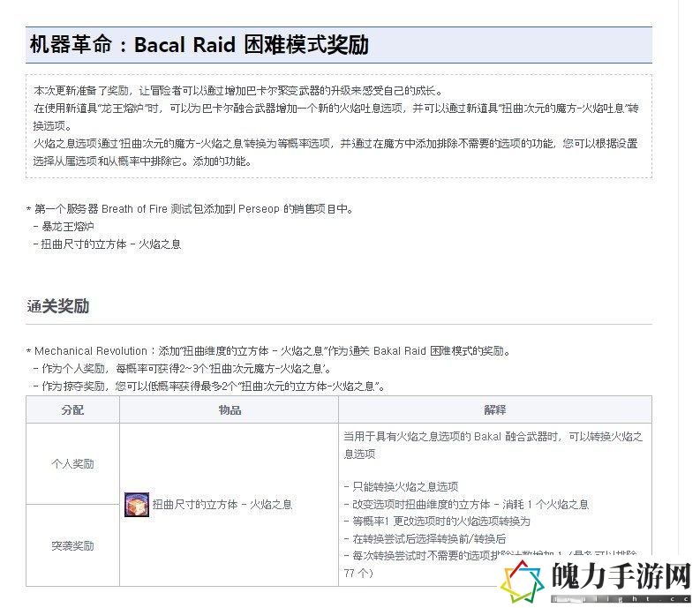Click the '个人奖励' table cell
The height and width of the screenshot is (608, 700).
pyautogui.click(x=72, y=464)
